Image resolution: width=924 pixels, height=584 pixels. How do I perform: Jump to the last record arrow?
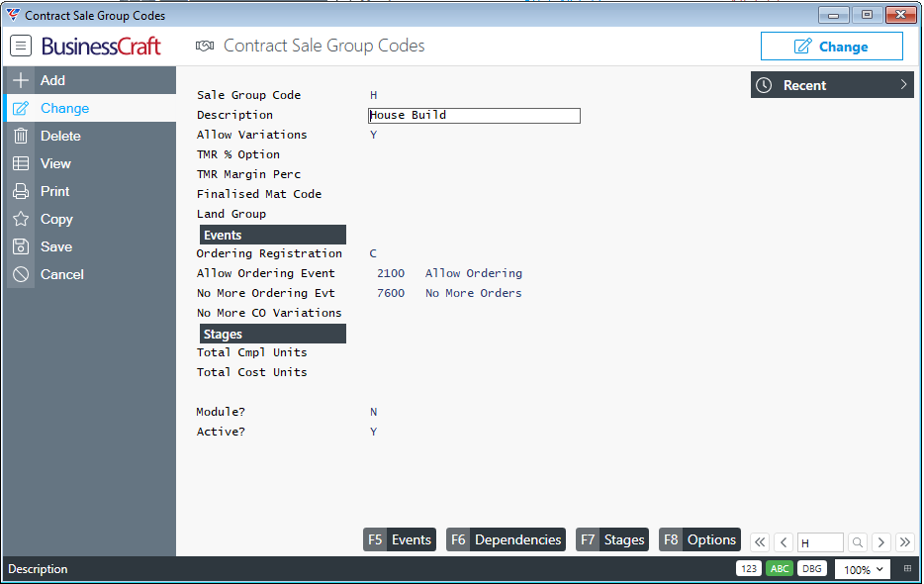(904, 542)
